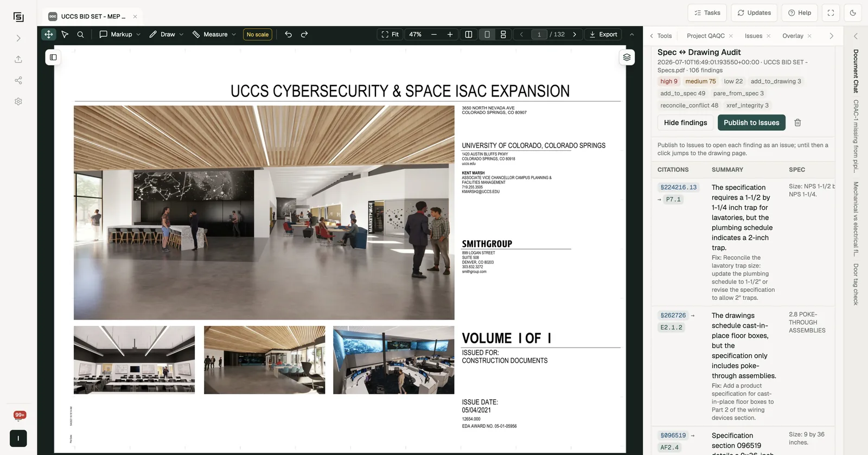Go back to Tools tab
This screenshot has height=455, width=868.
pos(661,36)
